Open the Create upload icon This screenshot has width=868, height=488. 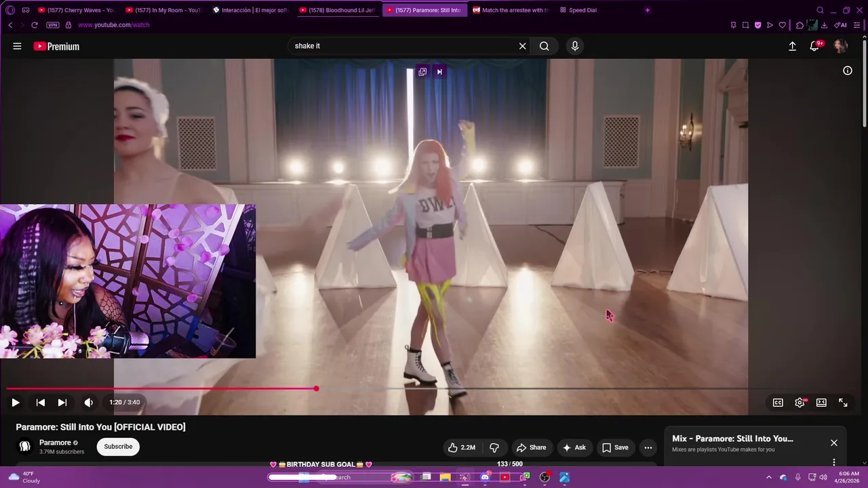tap(792, 46)
